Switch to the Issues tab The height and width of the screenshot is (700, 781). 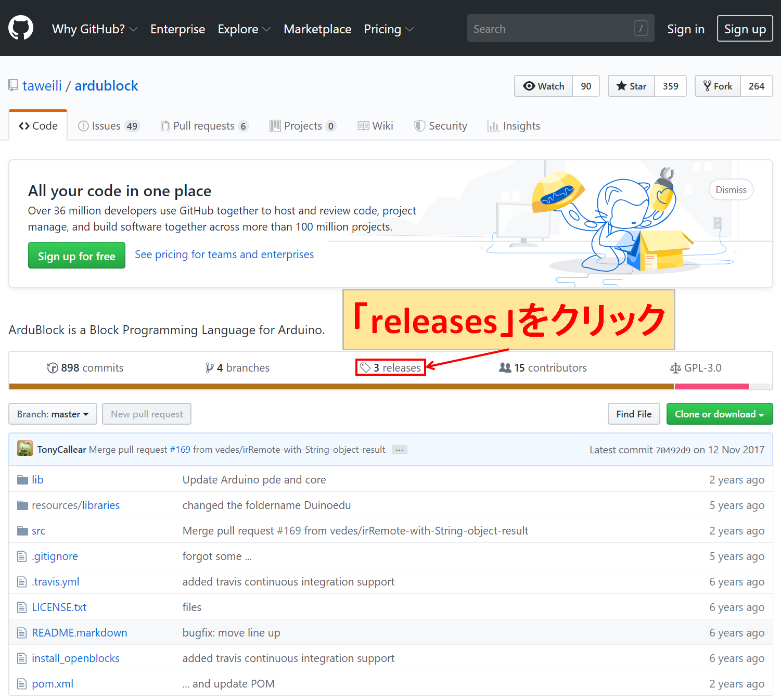click(x=108, y=126)
